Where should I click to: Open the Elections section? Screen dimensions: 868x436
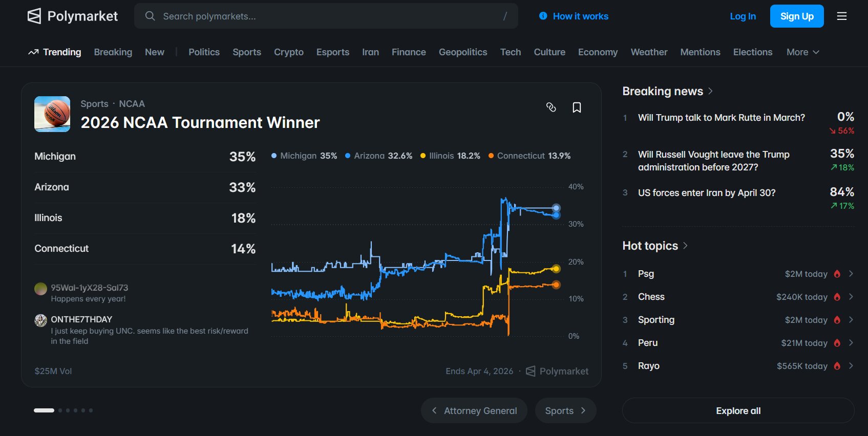(752, 52)
